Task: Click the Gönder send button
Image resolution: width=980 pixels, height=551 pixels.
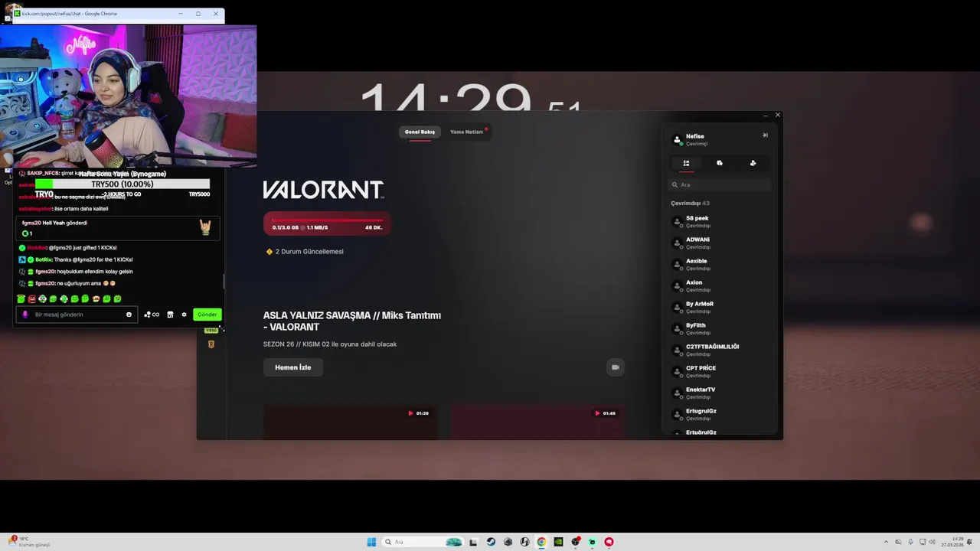Action: tap(207, 315)
